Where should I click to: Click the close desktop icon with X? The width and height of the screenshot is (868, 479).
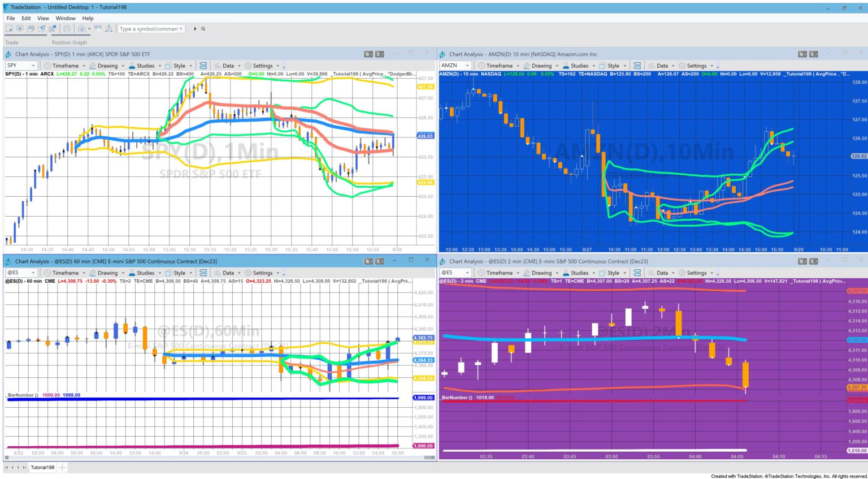click(53, 29)
